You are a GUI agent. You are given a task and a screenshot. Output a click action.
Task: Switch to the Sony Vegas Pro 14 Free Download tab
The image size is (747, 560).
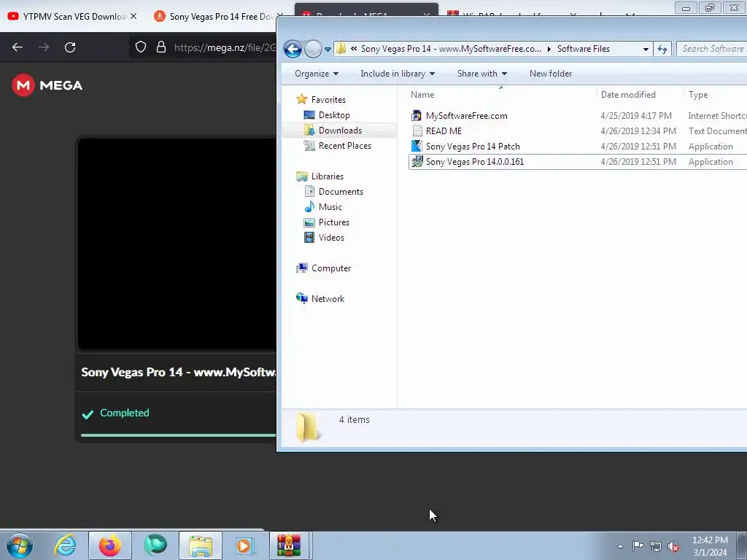point(214,17)
